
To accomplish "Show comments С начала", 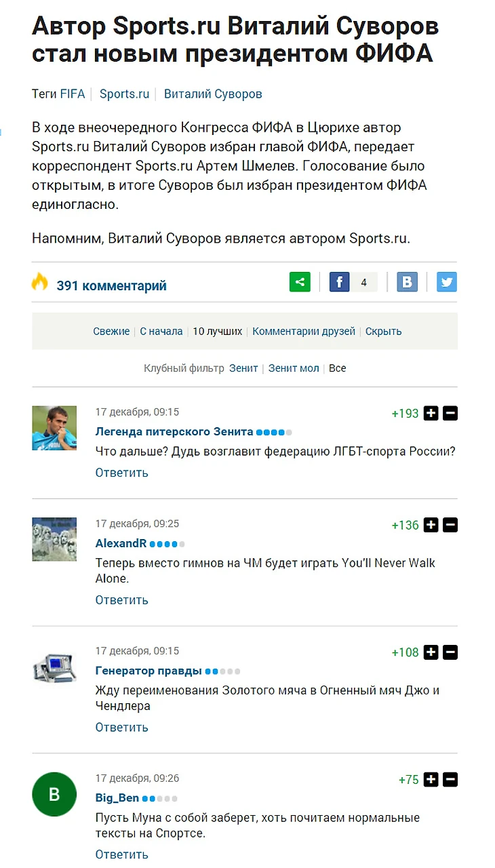I will pyautogui.click(x=161, y=332).
